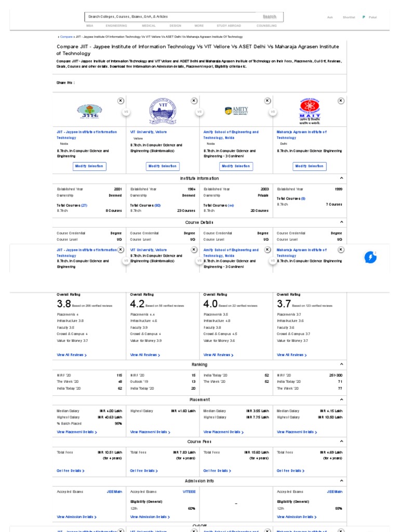Image resolution: width=399 pixels, height=532 pixels.
Task: Collapse the Ranking section
Action: (x=341, y=365)
